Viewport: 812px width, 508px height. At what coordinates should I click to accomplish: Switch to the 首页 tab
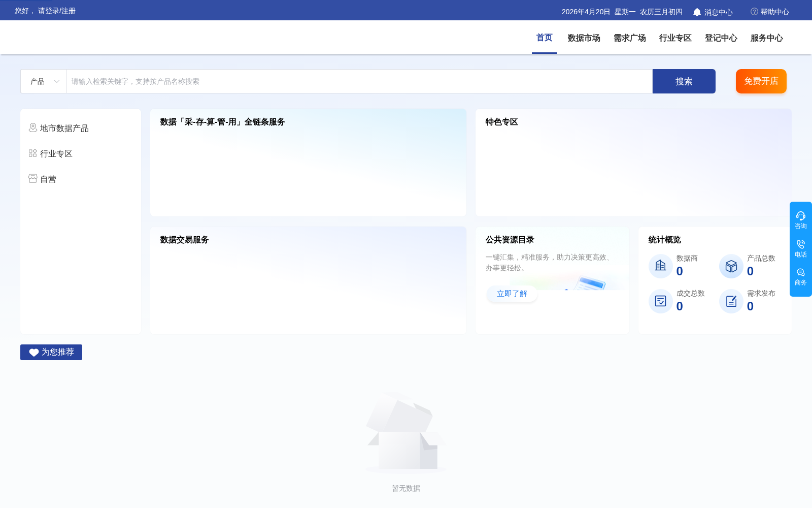coord(545,38)
